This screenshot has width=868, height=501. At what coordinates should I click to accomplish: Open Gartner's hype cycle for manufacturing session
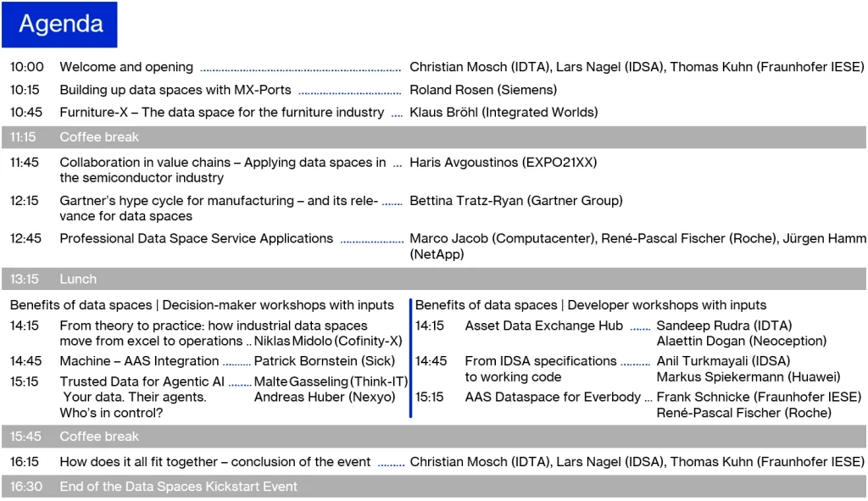point(219,201)
